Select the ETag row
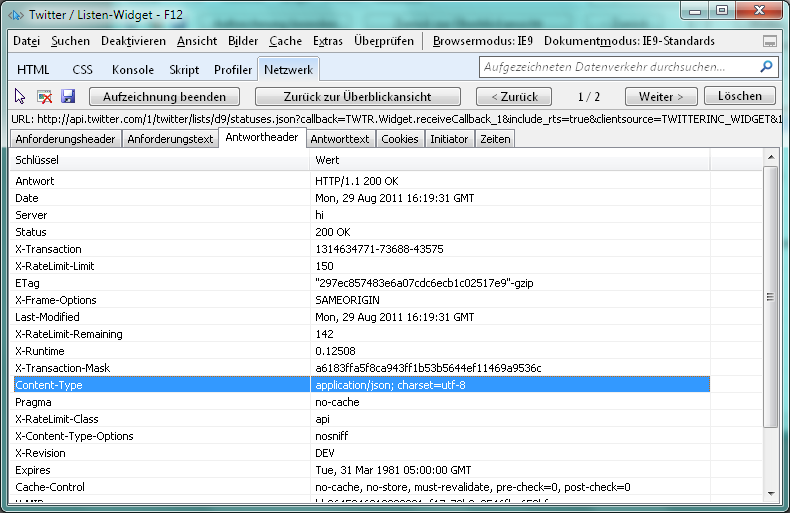The image size is (790, 513). [361, 283]
